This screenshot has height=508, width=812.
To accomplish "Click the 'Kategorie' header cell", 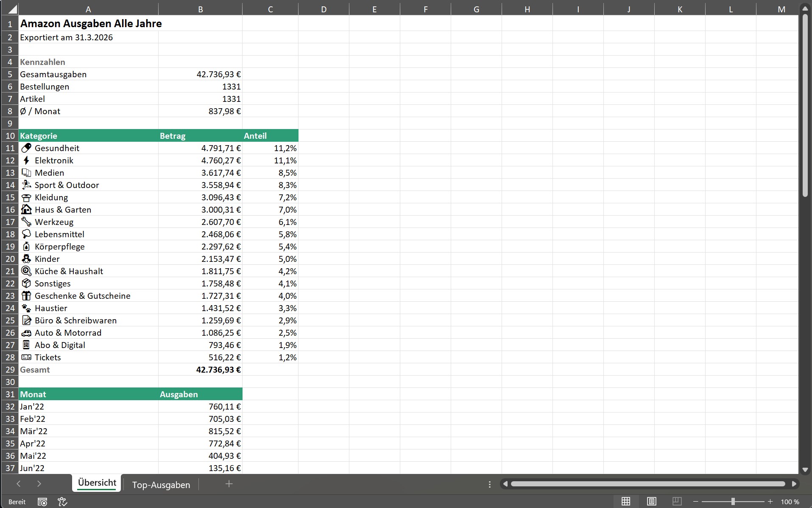I will tap(88, 136).
